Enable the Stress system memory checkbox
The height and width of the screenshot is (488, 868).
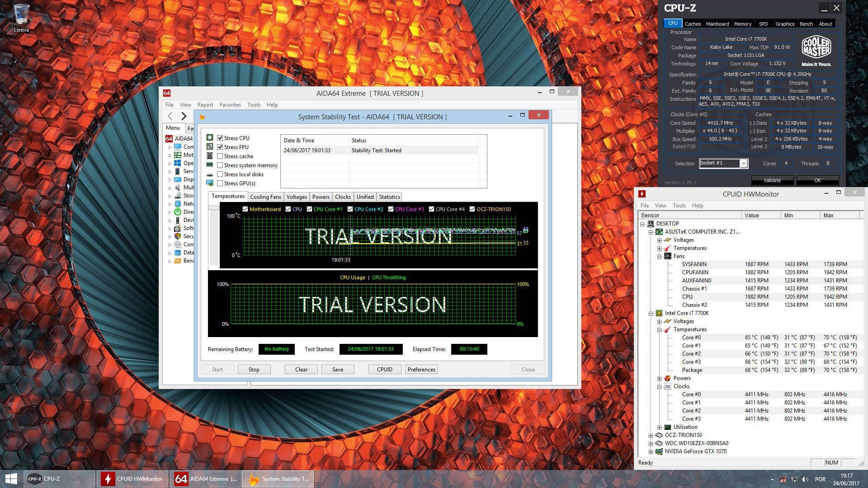tap(220, 165)
